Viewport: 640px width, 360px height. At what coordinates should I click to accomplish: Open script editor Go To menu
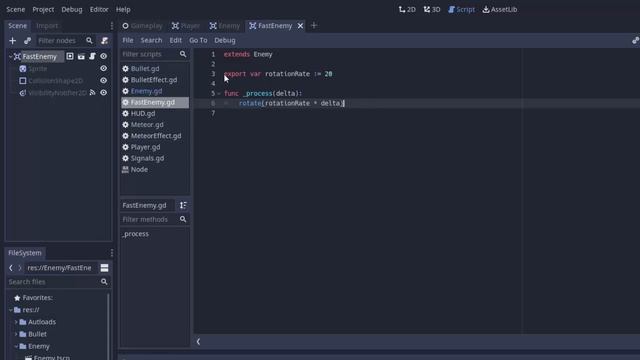point(198,40)
